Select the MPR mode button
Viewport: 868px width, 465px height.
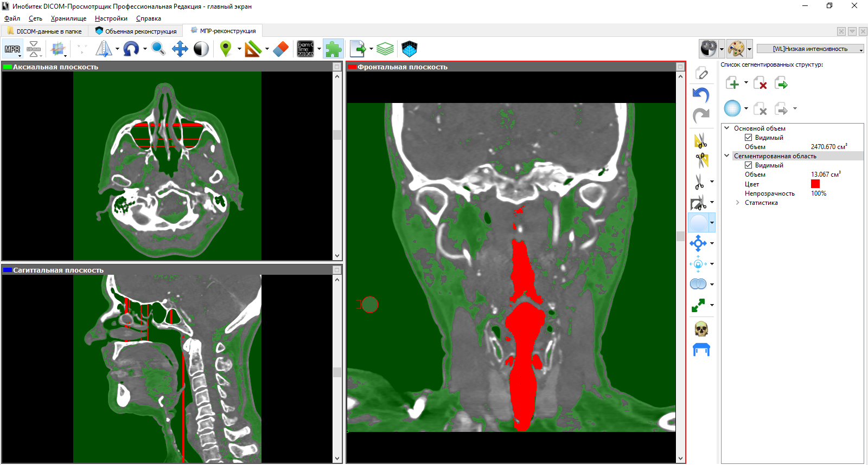12,49
